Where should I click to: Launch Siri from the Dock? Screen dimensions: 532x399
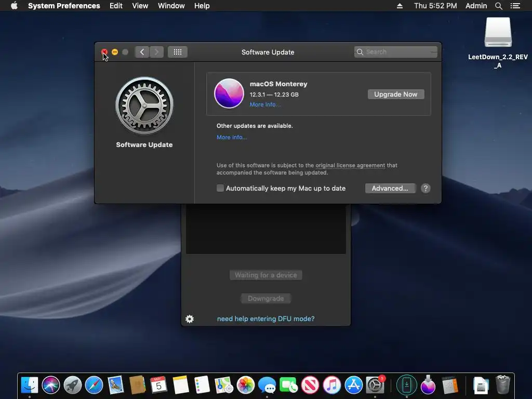[51, 385]
